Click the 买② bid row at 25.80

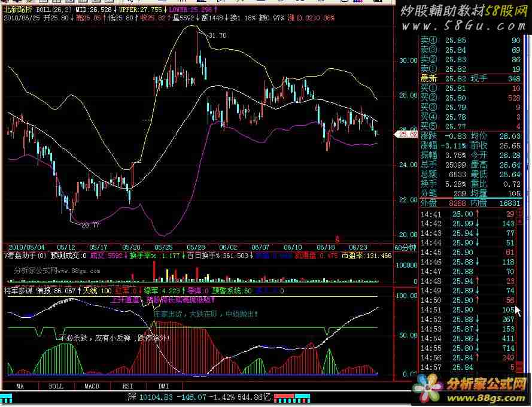click(470, 98)
